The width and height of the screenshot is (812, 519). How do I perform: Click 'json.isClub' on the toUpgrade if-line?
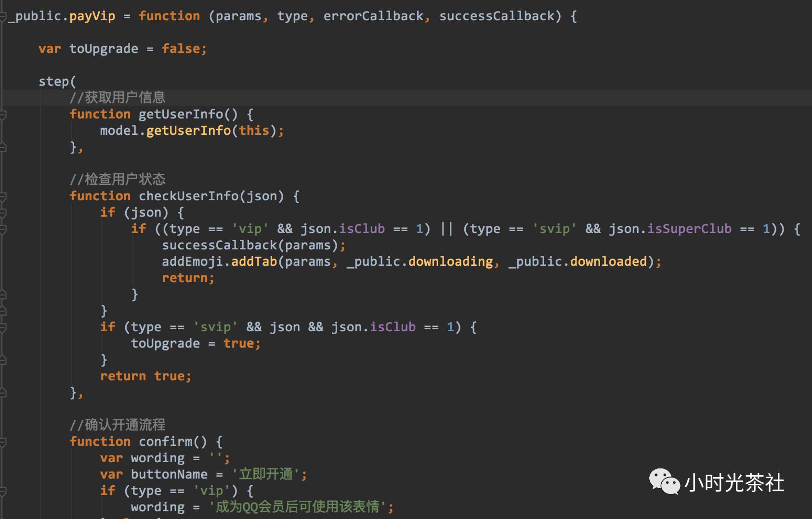[x=373, y=327]
